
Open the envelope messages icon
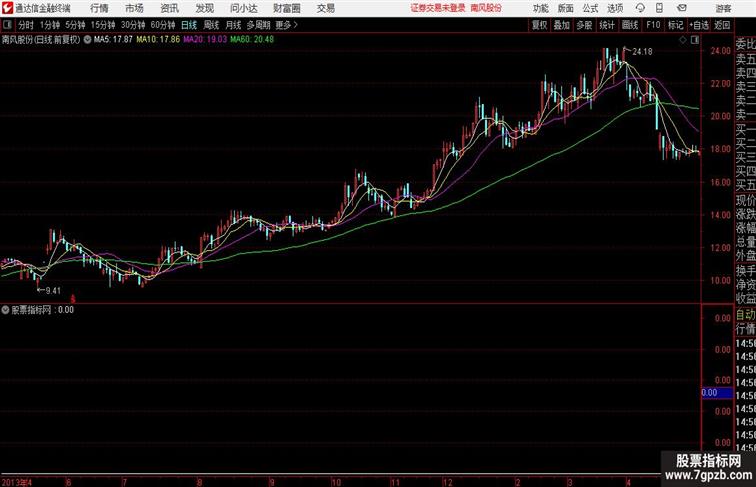[x=681, y=8]
